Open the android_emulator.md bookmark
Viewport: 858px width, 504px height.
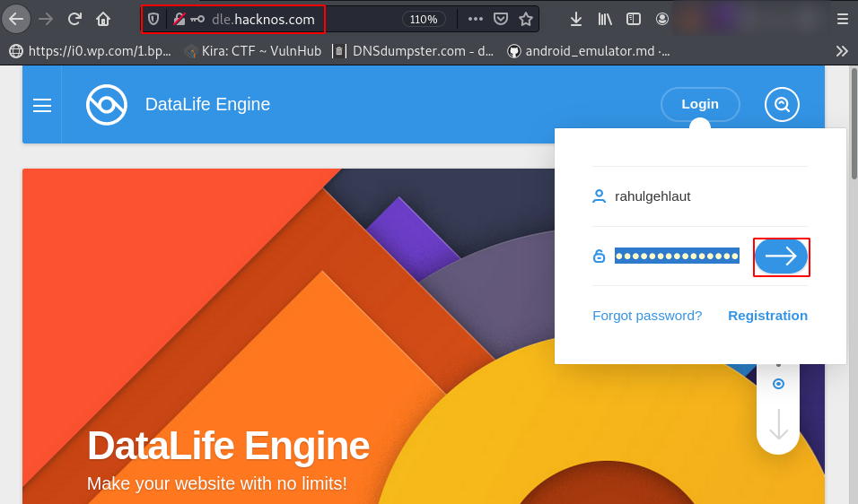click(589, 51)
